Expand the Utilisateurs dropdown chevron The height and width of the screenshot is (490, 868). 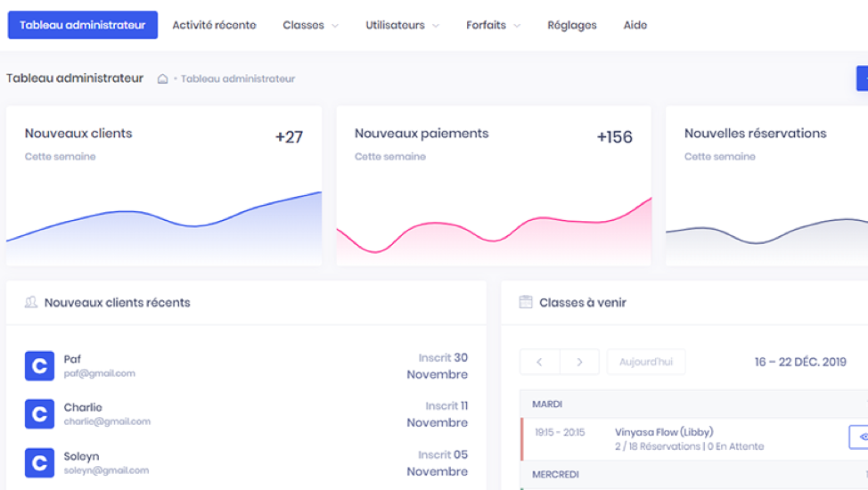tap(436, 26)
